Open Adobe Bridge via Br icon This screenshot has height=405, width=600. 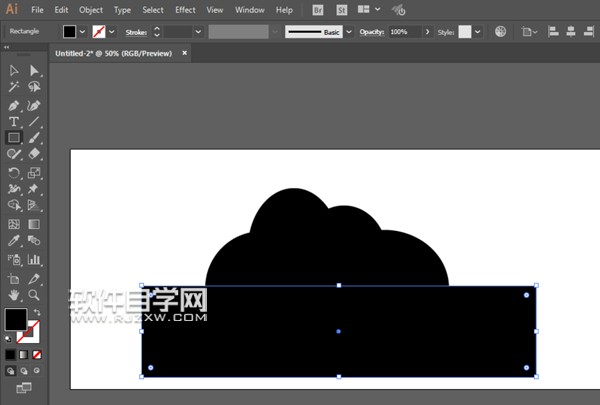click(x=318, y=9)
